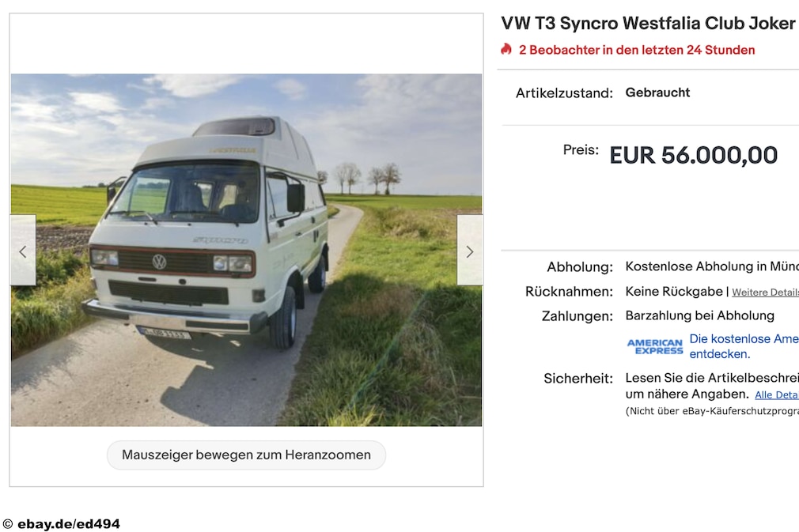
Task: Click the price EUR 56.000,00
Action: 694,155
